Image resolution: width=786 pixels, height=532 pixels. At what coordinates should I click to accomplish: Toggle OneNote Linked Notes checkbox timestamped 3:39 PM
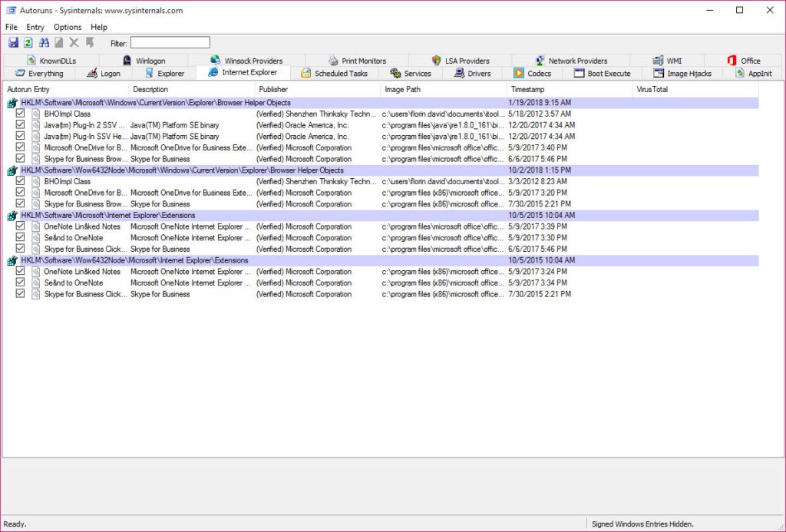20,226
